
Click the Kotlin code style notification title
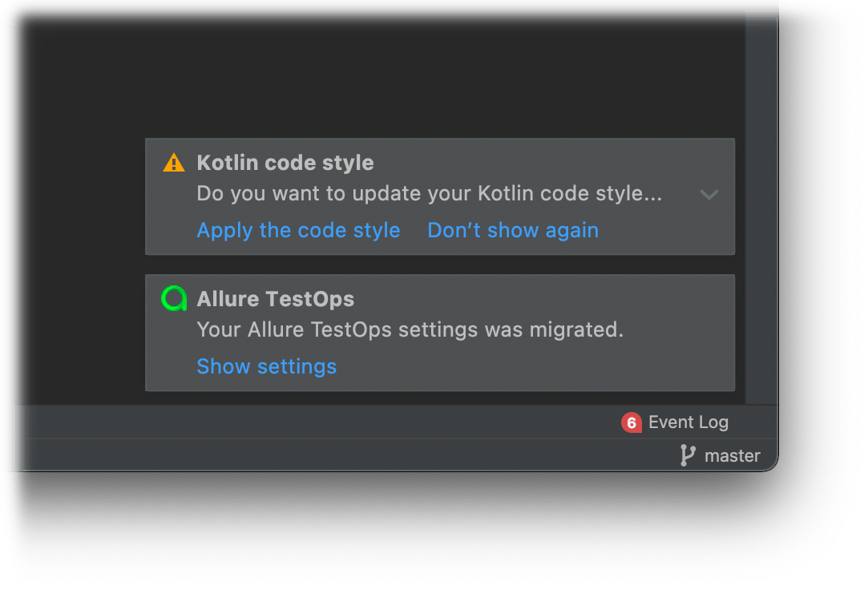point(285,162)
